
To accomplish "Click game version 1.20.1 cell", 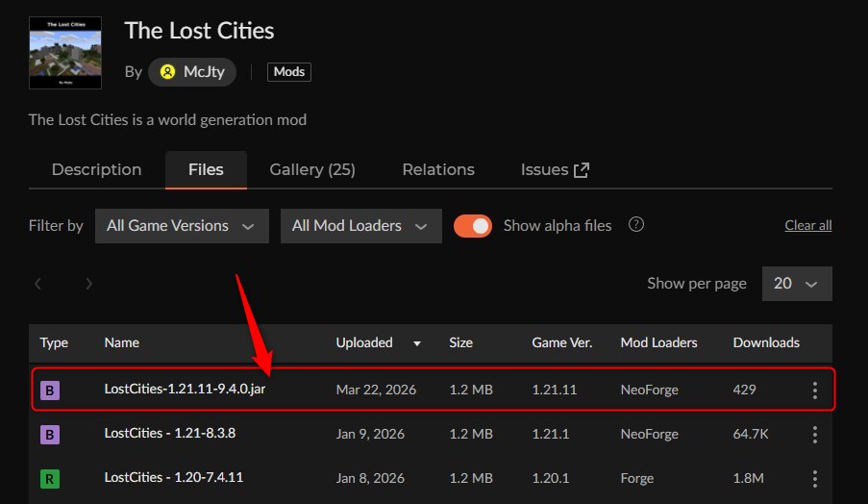I will 550,479.
